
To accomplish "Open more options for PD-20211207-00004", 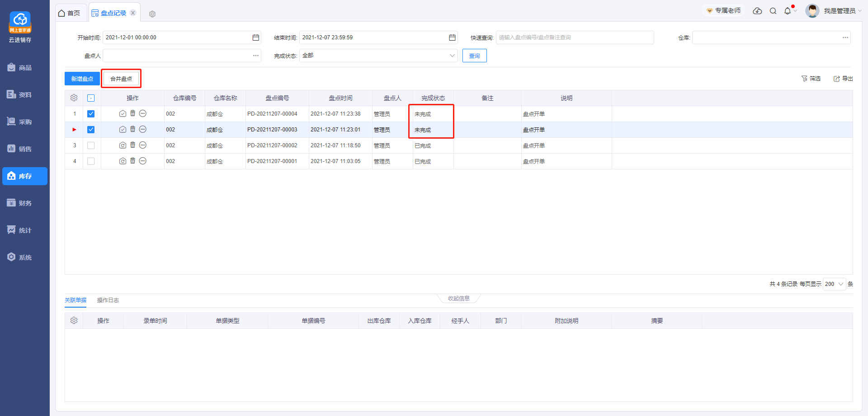I will point(143,113).
